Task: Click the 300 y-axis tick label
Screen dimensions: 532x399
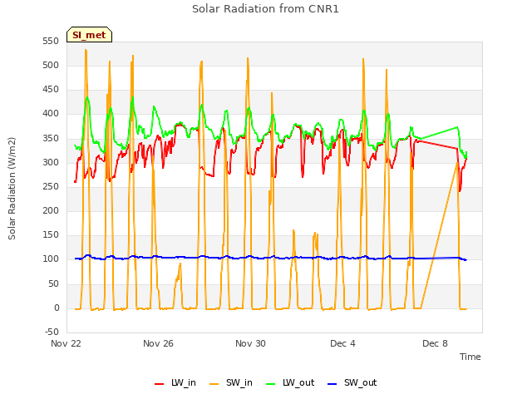Action: (x=51, y=163)
